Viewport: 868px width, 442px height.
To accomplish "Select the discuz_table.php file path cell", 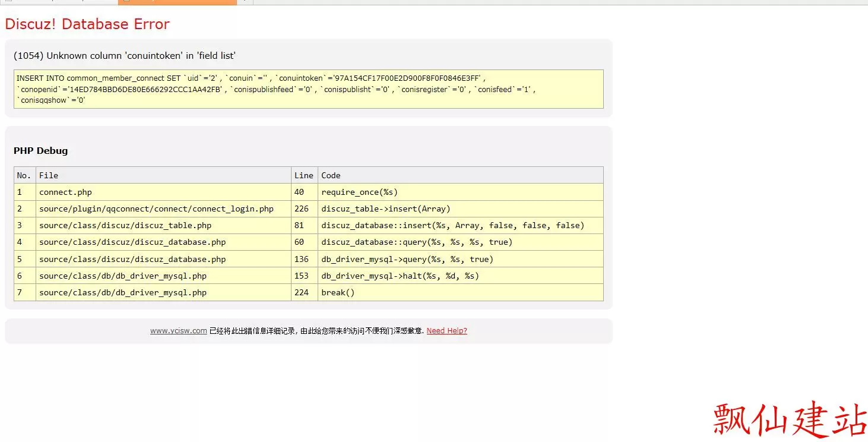I will point(163,225).
